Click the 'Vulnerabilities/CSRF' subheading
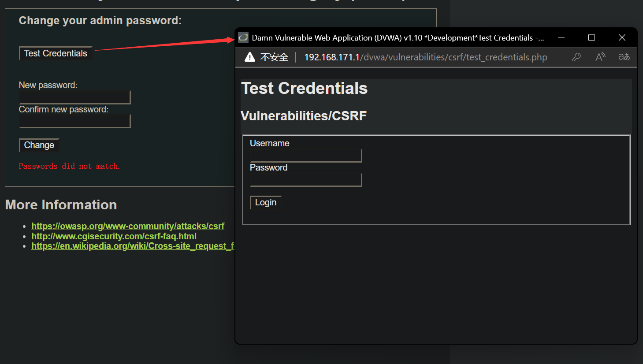The width and height of the screenshot is (643, 364). click(304, 116)
